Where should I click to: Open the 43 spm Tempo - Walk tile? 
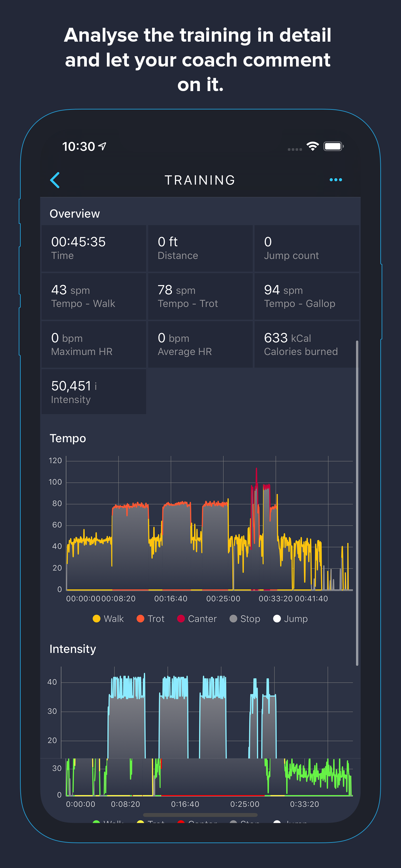[94, 296]
